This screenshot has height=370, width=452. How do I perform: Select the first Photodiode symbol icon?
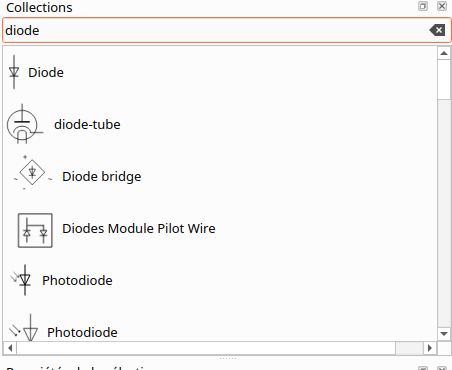tap(21, 280)
